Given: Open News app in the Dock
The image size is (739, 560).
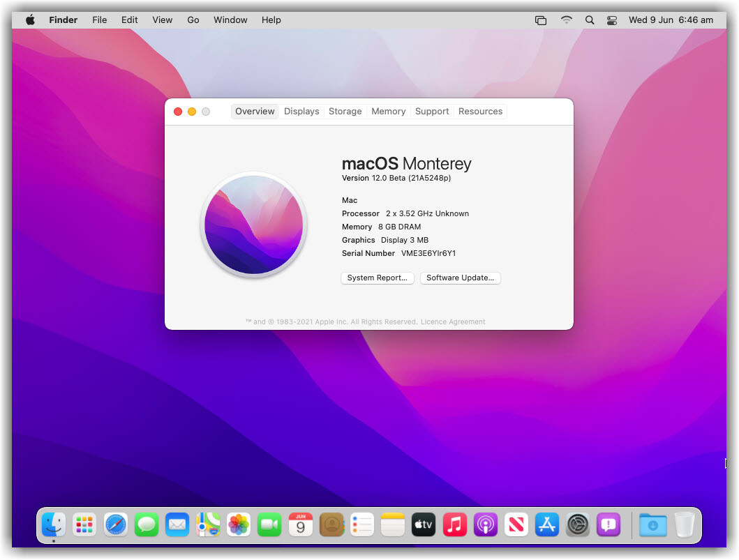Looking at the screenshot, I should pyautogui.click(x=516, y=524).
